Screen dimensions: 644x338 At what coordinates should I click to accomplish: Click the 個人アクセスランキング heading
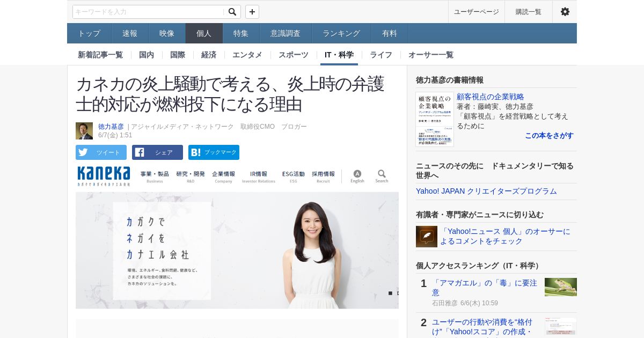coord(479,266)
